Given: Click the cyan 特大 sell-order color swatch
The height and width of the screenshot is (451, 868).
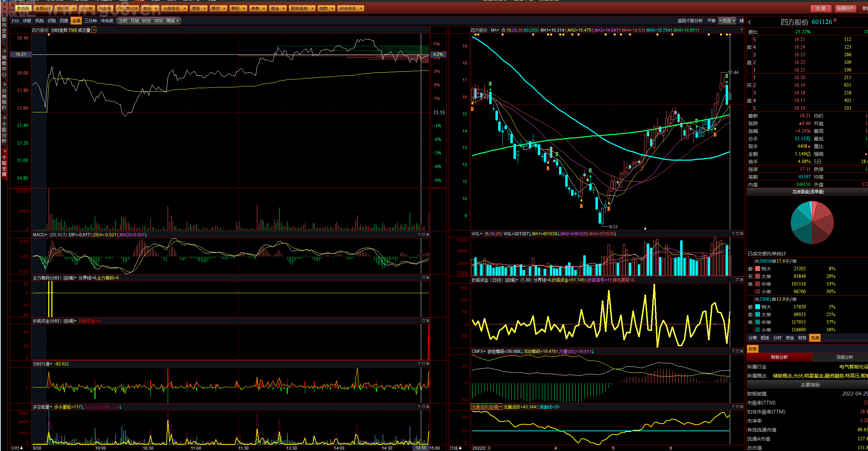Looking at the screenshot, I should (x=758, y=307).
